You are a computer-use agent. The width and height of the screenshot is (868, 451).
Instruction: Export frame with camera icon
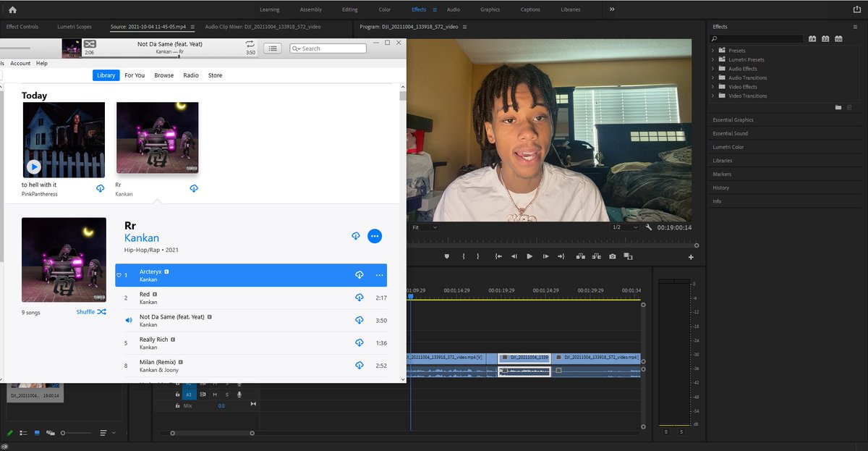613,256
